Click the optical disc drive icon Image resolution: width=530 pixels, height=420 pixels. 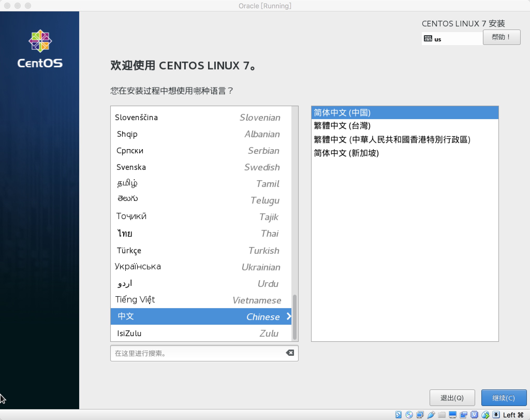click(x=409, y=415)
